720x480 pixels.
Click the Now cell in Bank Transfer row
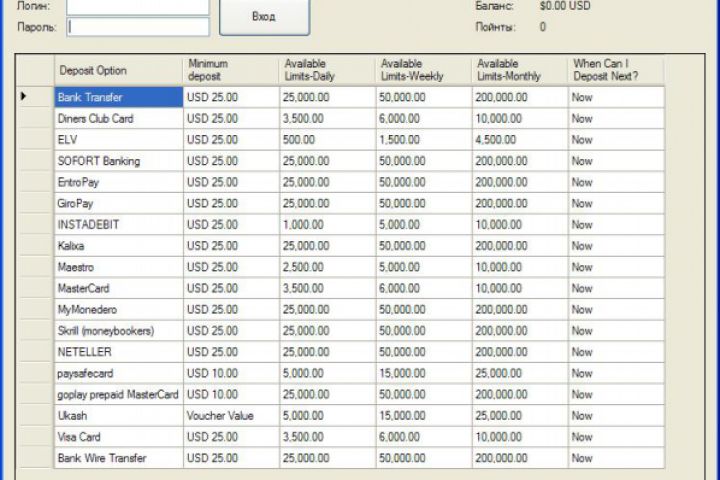pyautogui.click(x=616, y=97)
